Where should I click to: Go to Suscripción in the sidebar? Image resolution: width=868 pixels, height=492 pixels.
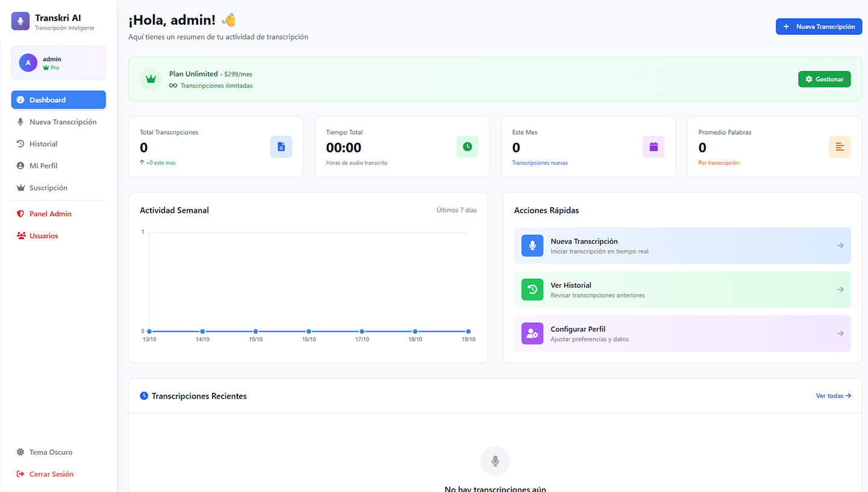(x=48, y=188)
